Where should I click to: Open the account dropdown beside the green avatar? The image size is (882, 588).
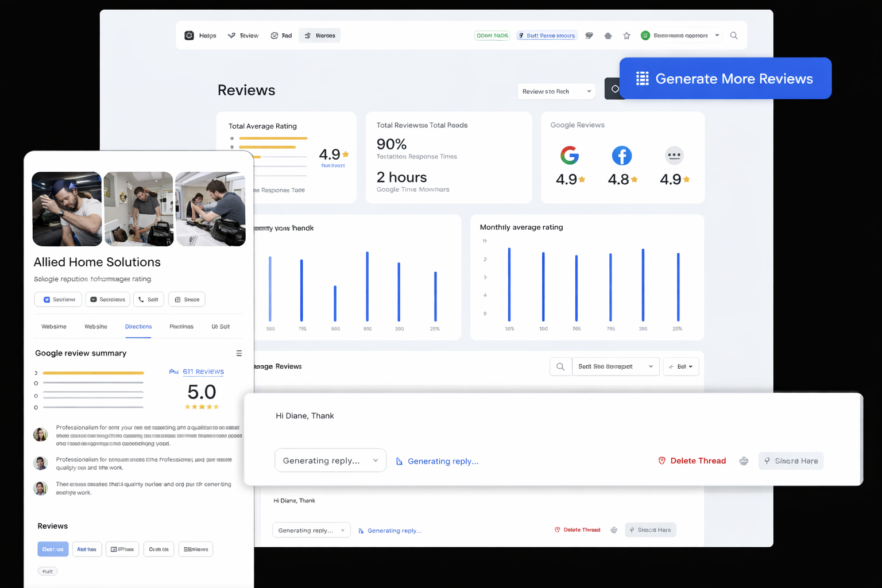point(680,36)
